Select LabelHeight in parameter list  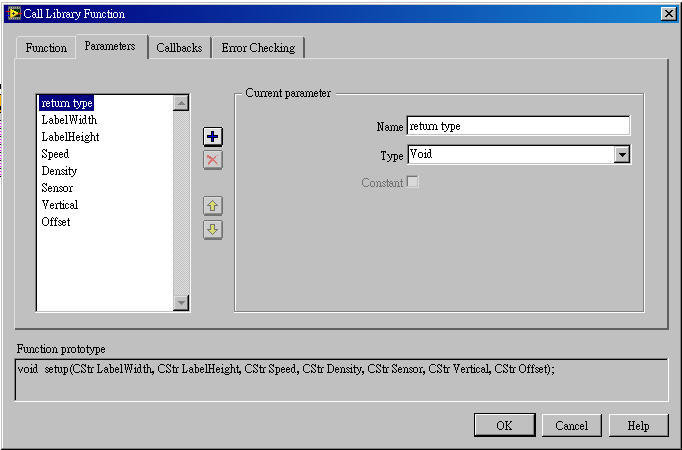70,137
